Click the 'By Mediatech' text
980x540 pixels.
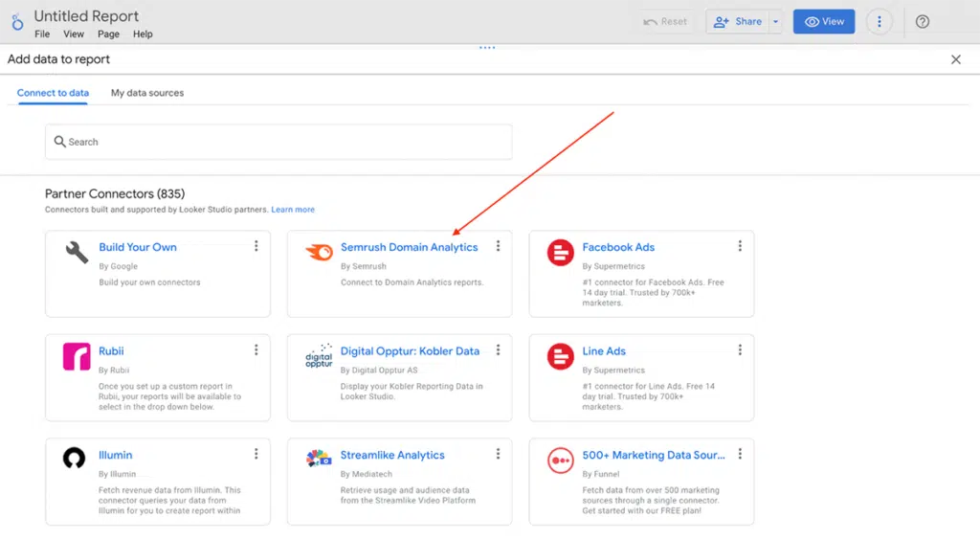[x=366, y=474]
